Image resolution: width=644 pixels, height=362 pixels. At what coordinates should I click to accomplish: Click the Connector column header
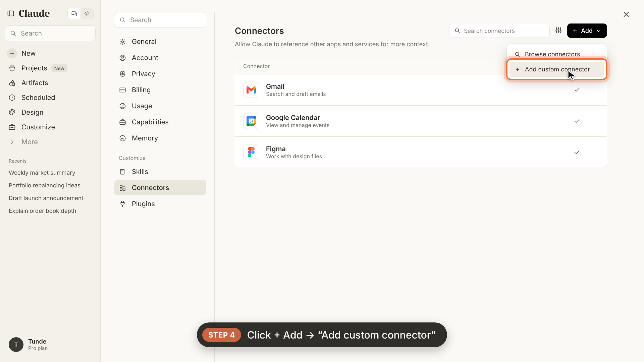[256, 66]
